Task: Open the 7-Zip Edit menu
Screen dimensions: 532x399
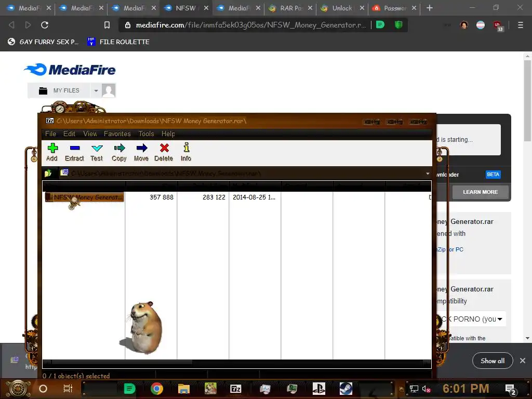Action: 69,134
